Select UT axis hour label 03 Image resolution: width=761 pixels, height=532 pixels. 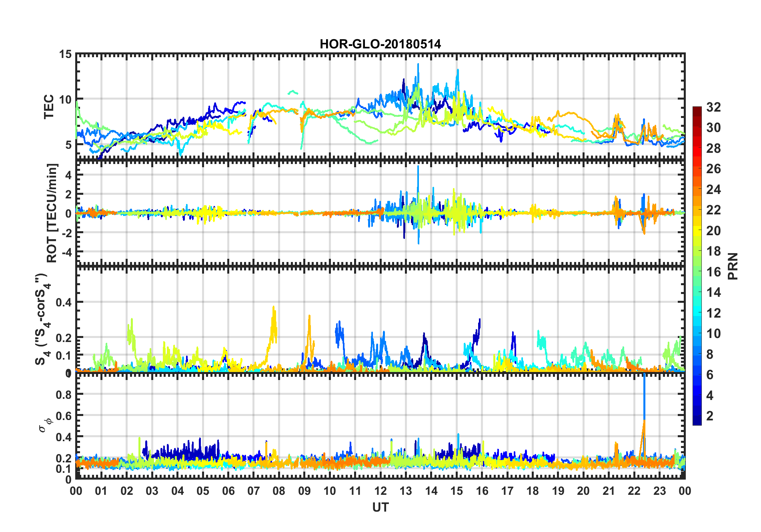tap(152, 491)
